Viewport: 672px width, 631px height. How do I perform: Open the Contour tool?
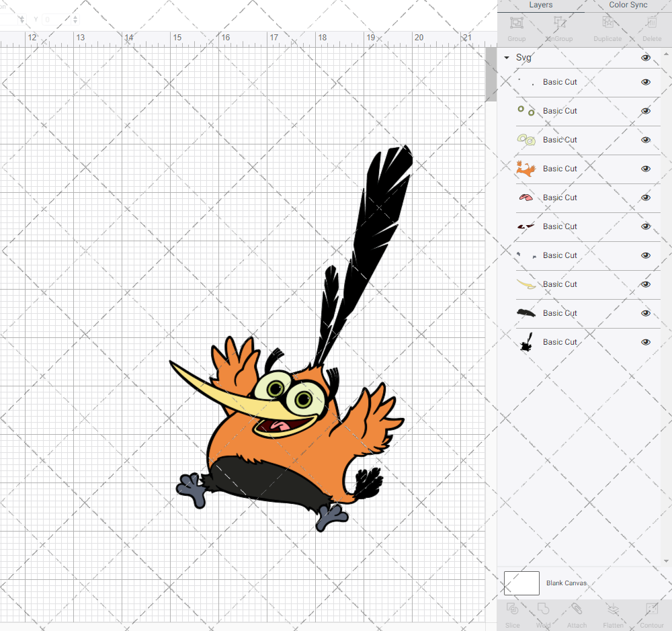point(651,613)
